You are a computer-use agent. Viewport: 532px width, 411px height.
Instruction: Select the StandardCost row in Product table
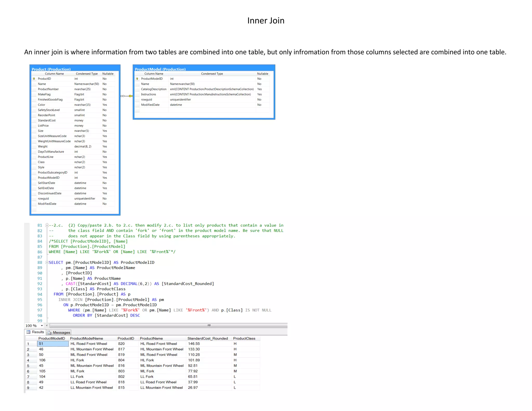(x=47, y=120)
